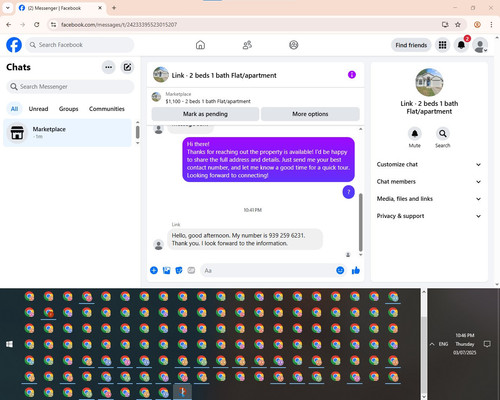Go back in browser history
The height and width of the screenshot is (400, 500).
pyautogui.click(x=9, y=24)
